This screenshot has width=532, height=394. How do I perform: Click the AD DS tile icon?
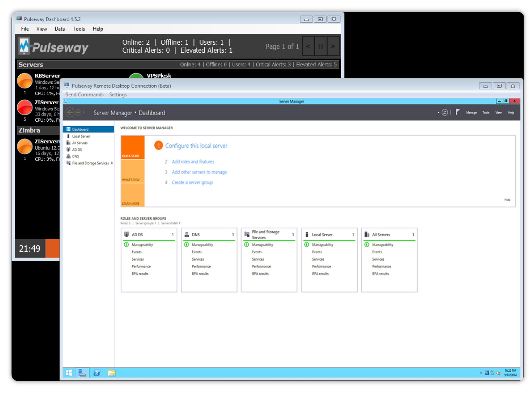click(127, 235)
